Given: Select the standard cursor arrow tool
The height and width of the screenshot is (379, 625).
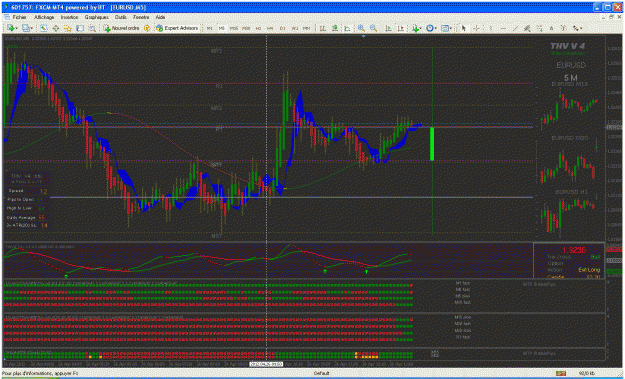Looking at the screenshot, I should (464, 28).
